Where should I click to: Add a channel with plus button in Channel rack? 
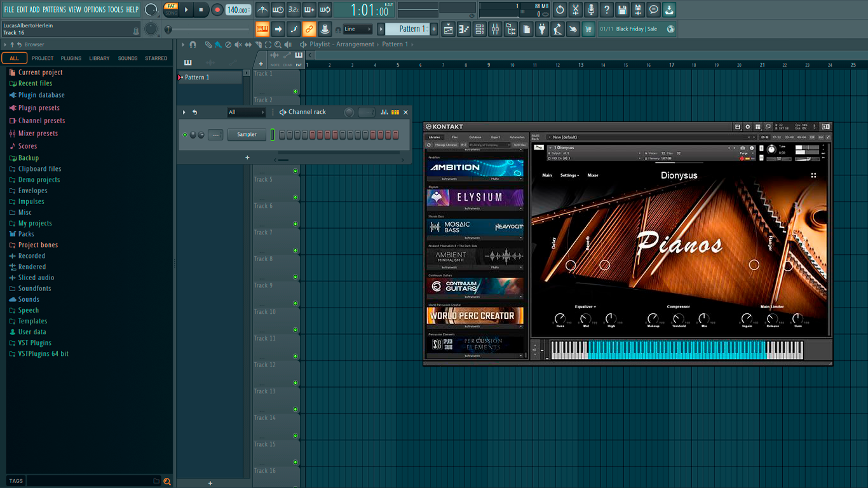point(247,158)
